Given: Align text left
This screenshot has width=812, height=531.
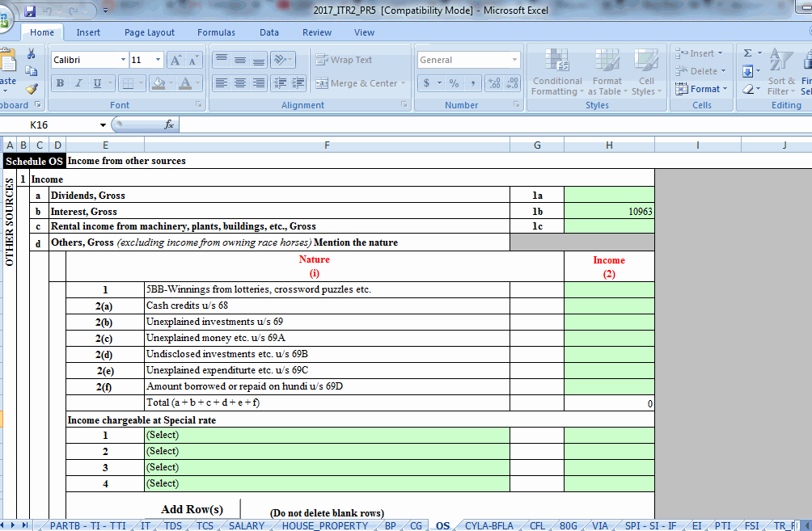Looking at the screenshot, I should tap(221, 82).
